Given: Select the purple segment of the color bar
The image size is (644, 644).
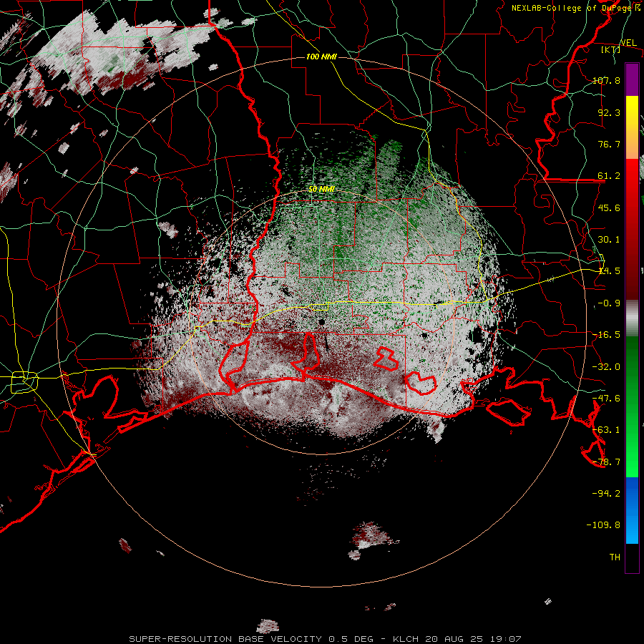Looking at the screenshot, I should click(632, 79).
